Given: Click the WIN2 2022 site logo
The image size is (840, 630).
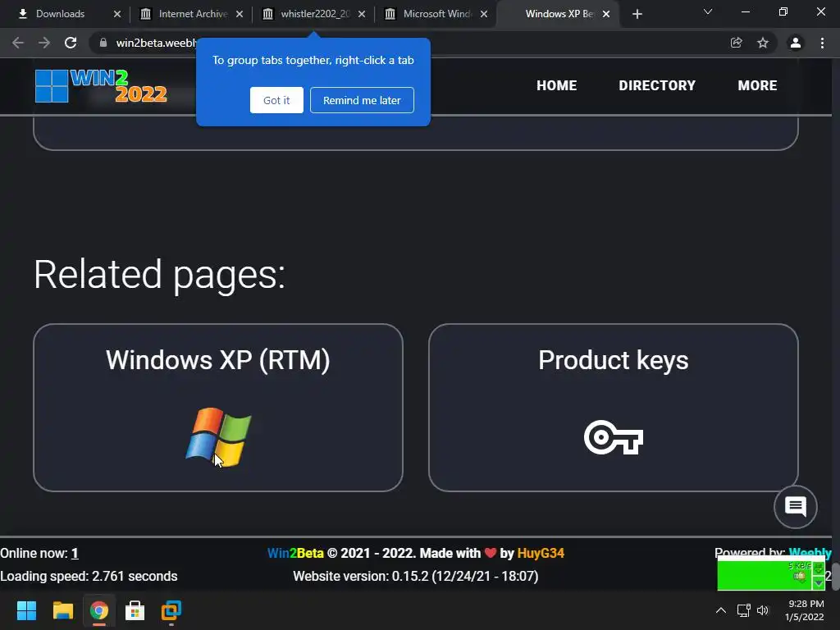Looking at the screenshot, I should point(101,85).
